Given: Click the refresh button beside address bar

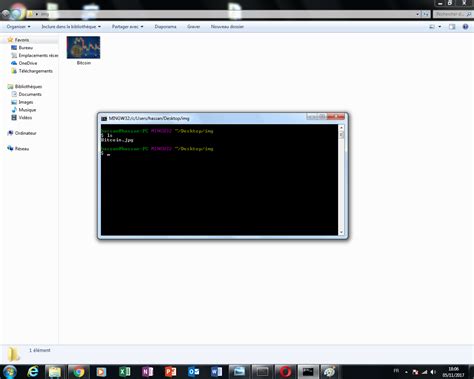Looking at the screenshot, I should [426, 14].
